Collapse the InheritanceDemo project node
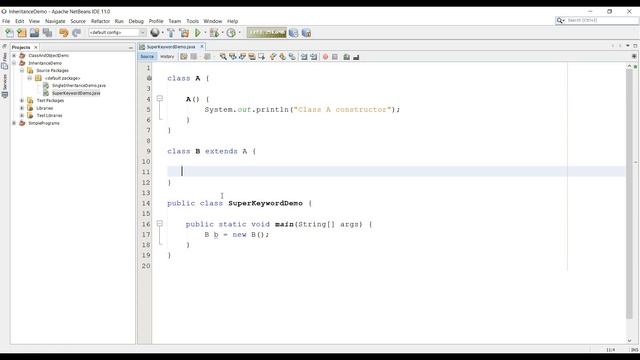The width and height of the screenshot is (640, 360). coord(14,63)
